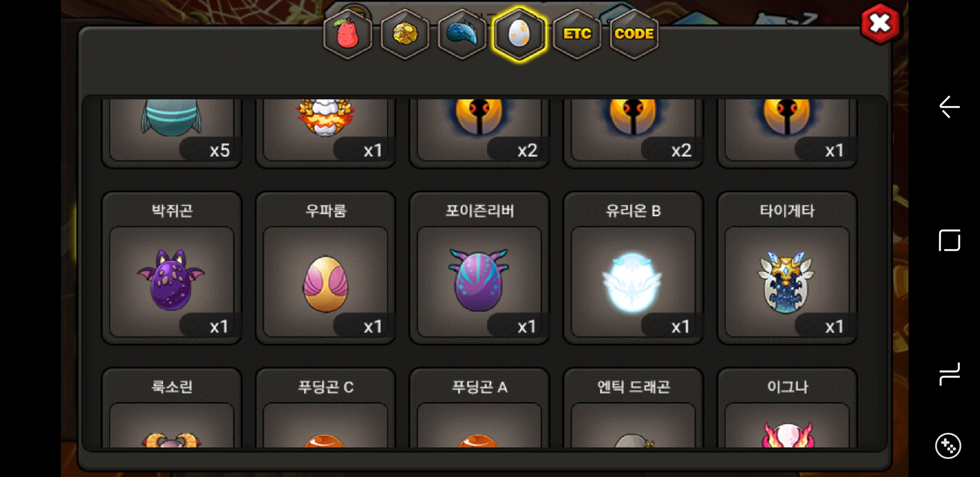This screenshot has width=980, height=477.
Task: Switch to the gold nugget category tab
Action: pyautogui.click(x=405, y=34)
